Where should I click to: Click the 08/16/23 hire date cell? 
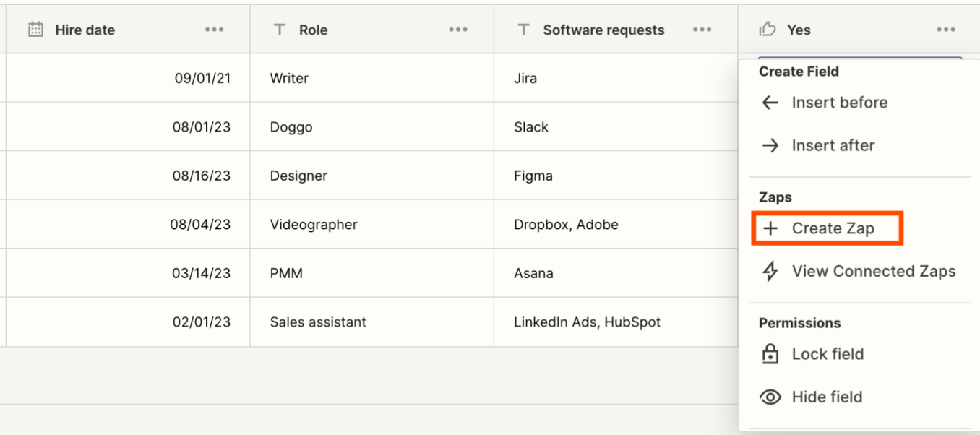click(201, 176)
